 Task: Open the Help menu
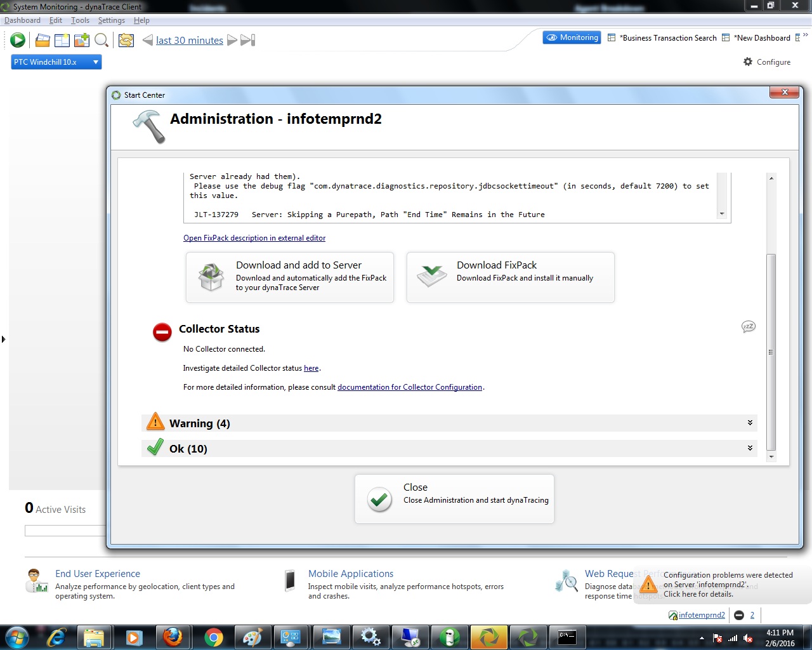(x=141, y=20)
